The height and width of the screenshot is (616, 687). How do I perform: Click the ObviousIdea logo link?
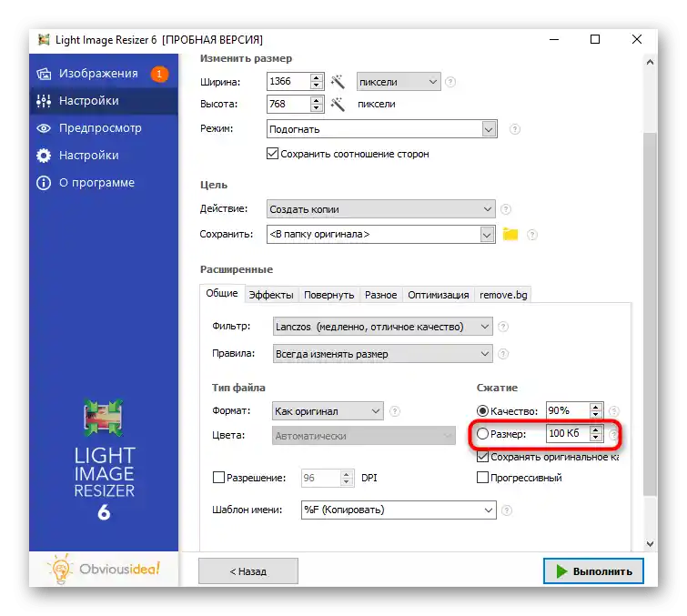point(104,569)
